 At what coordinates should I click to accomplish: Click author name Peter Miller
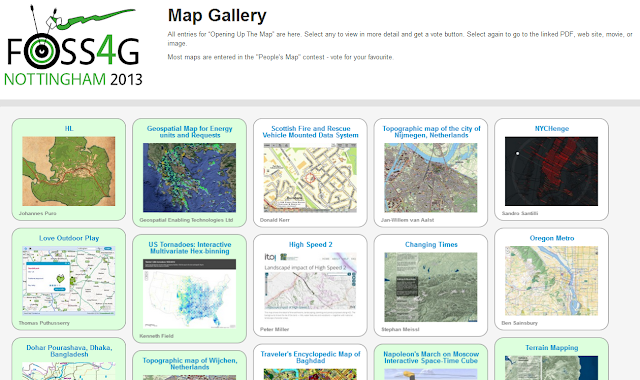(x=274, y=329)
